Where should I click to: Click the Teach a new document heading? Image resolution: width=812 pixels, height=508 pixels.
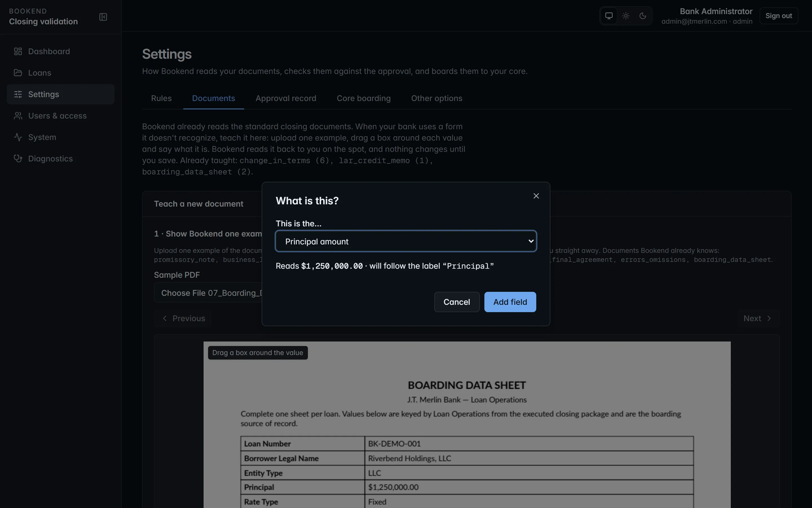(x=199, y=204)
